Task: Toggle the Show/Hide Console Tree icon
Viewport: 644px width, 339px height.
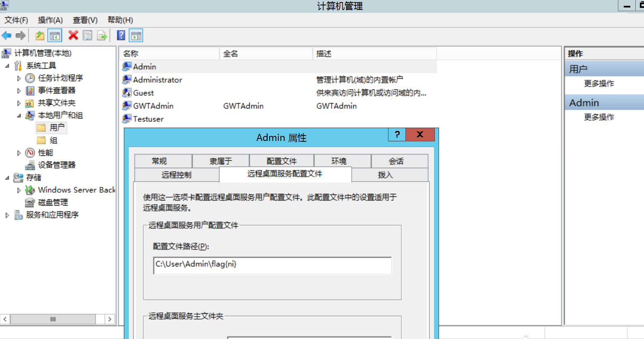Action: click(55, 36)
